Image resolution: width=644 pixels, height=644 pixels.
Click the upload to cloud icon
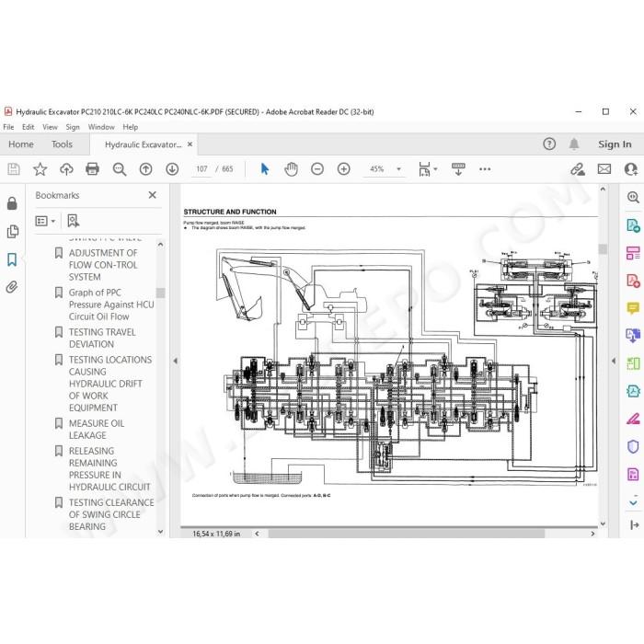pos(66,168)
